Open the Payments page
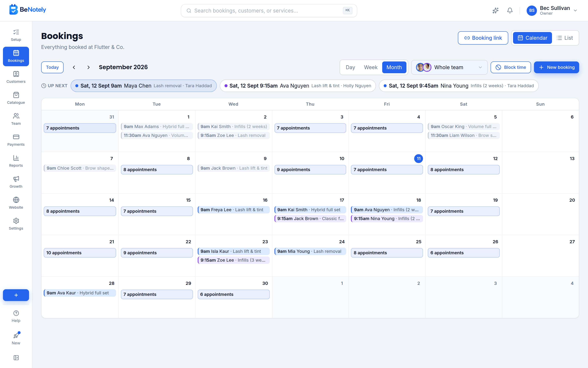Viewport: 588px width, 368px height. 16,140
